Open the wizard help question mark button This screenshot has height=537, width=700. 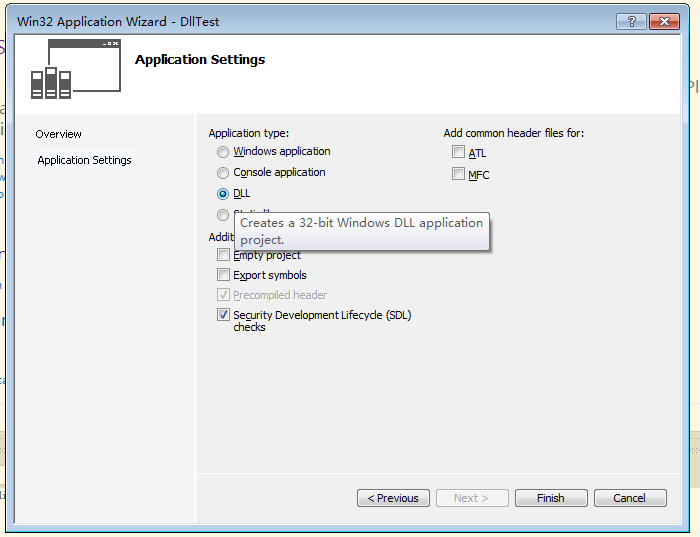pos(632,21)
